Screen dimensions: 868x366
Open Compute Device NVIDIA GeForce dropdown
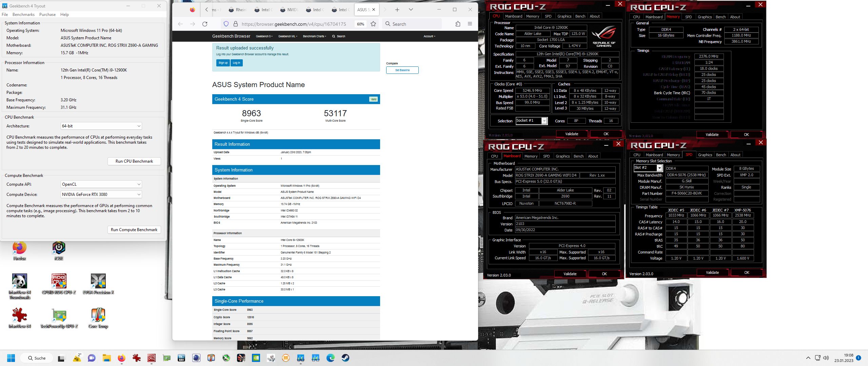coord(101,195)
